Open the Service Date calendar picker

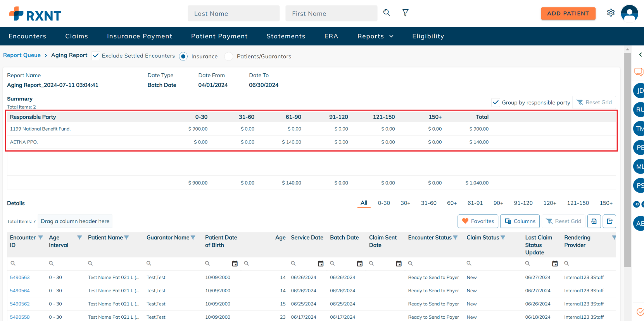(x=321, y=264)
